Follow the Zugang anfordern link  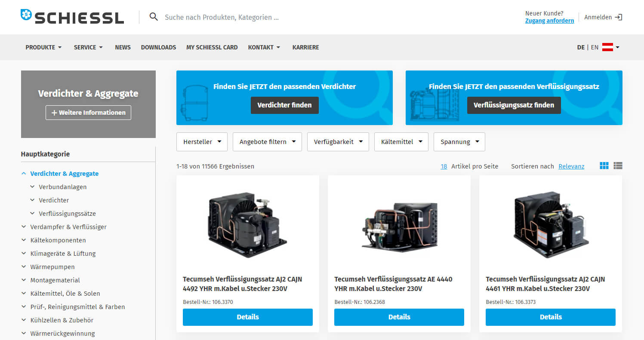tap(549, 21)
